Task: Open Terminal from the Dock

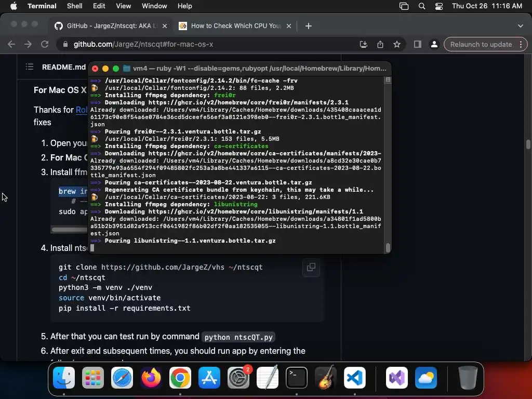Action: 297,378
